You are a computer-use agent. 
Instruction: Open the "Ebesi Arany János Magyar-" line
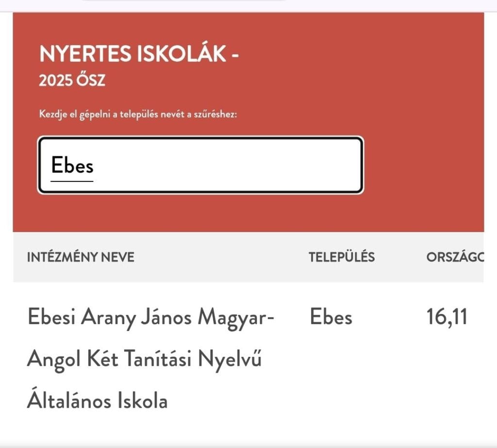(x=150, y=318)
